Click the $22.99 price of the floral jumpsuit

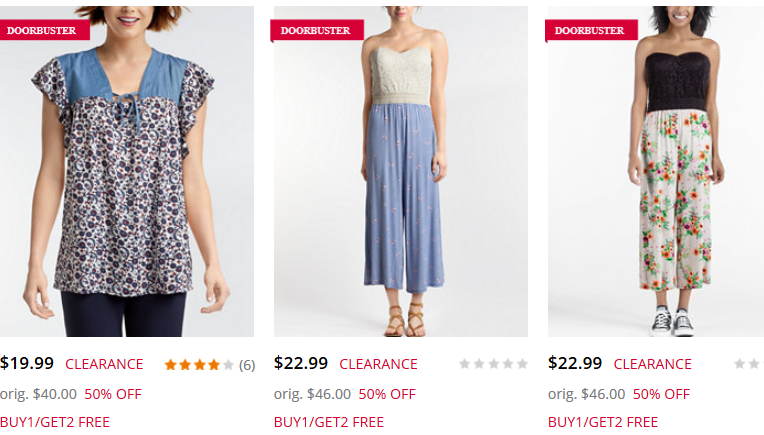(x=575, y=363)
